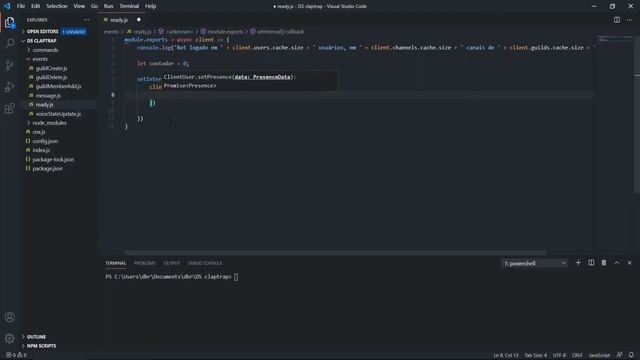Change the UTF-8 encoding setting
This screenshot has height=360, width=640.
[559, 355]
